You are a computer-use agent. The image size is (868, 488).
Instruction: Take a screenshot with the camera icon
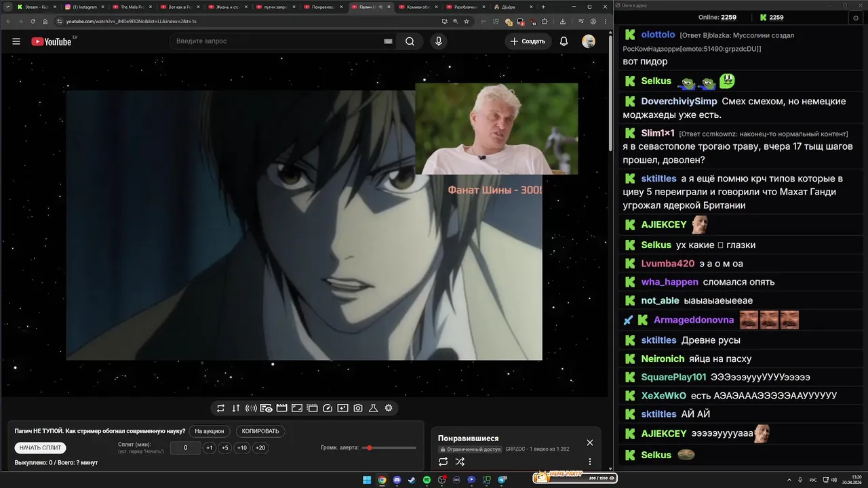(358, 408)
